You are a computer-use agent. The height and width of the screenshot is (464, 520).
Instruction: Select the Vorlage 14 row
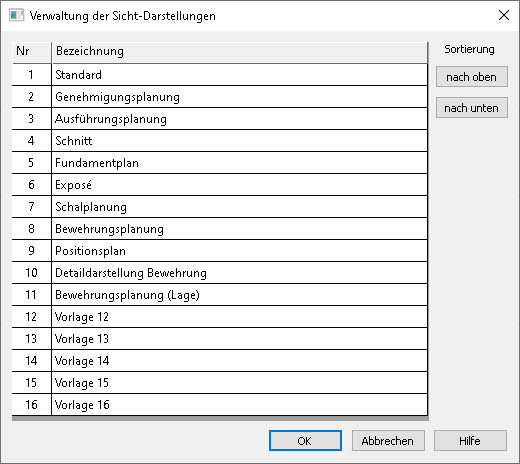[x=220, y=361]
